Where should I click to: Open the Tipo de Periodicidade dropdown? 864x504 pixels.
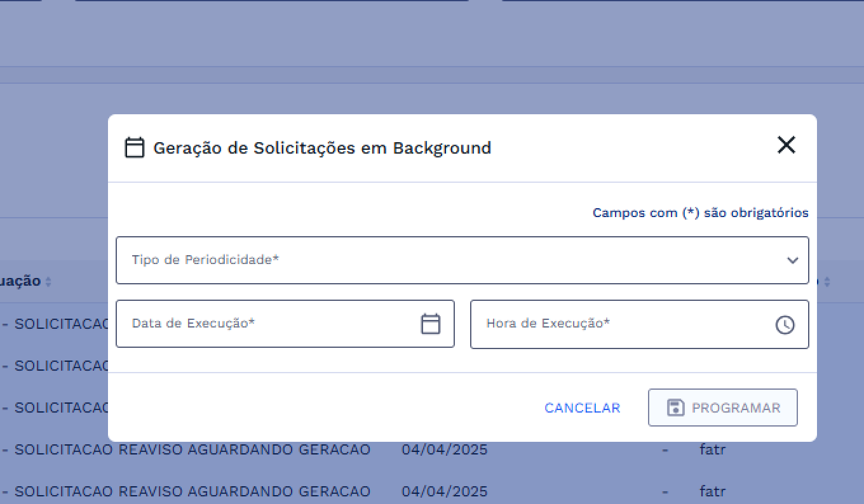[x=445, y=260]
